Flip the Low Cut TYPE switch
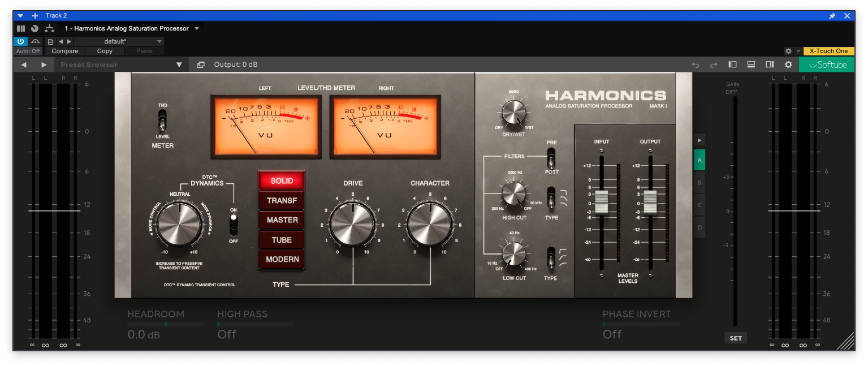 coord(551,260)
